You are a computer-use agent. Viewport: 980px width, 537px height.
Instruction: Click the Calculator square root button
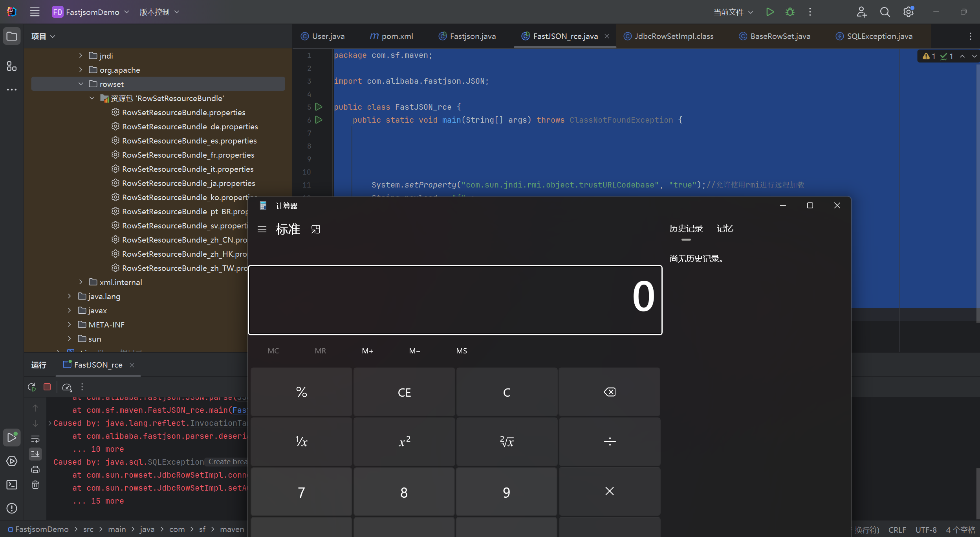[507, 441]
